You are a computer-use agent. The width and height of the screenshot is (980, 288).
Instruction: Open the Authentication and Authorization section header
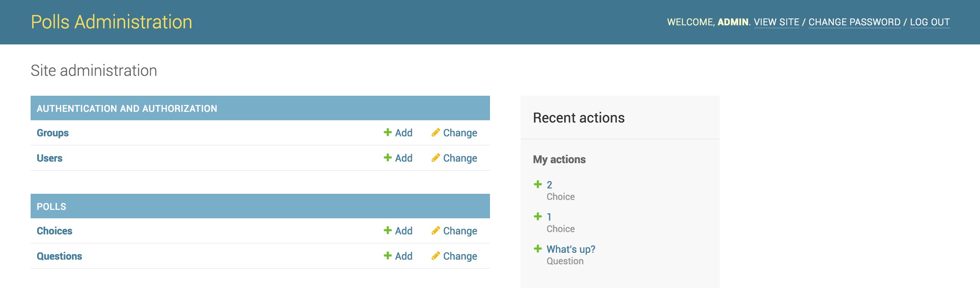(x=127, y=109)
